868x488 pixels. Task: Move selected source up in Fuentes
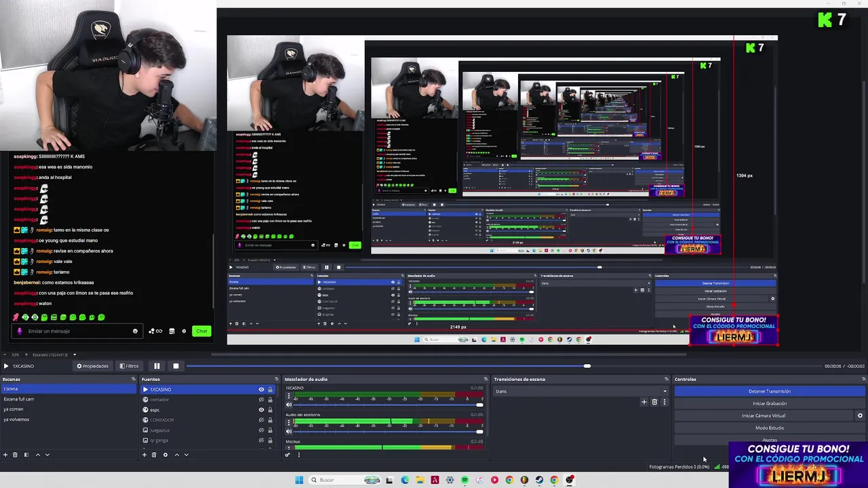[x=177, y=455]
